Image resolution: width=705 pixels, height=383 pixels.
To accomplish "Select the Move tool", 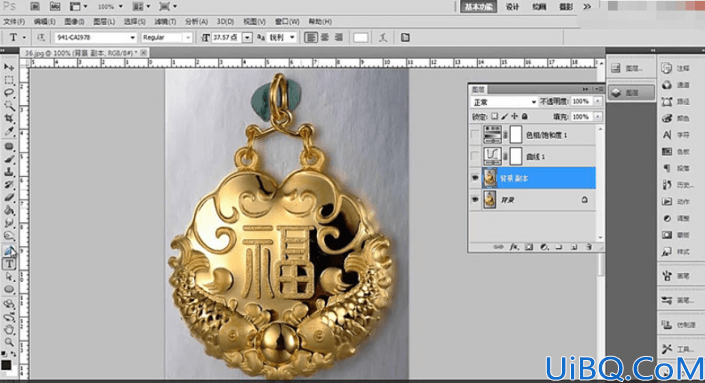I will click(x=9, y=67).
